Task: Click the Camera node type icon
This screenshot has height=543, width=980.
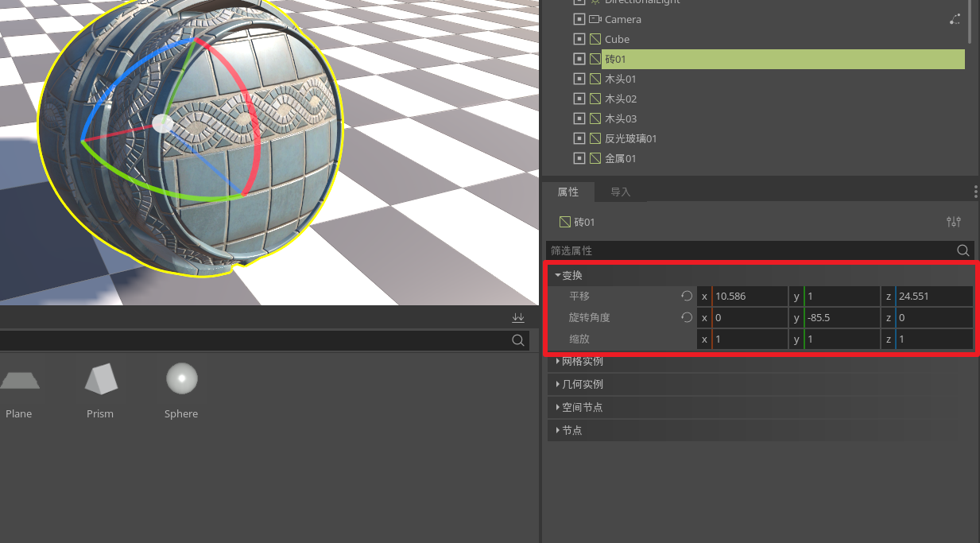Action: [x=595, y=19]
